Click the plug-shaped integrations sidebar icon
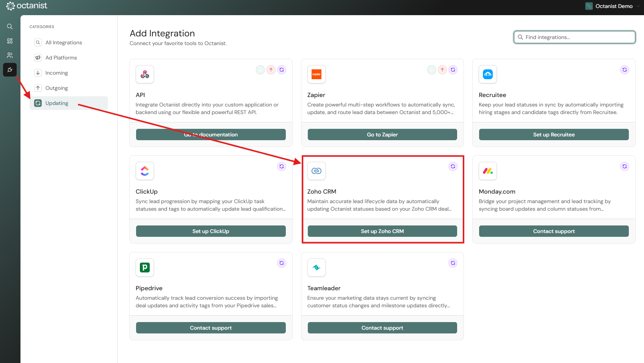This screenshot has width=644, height=363. [10, 70]
